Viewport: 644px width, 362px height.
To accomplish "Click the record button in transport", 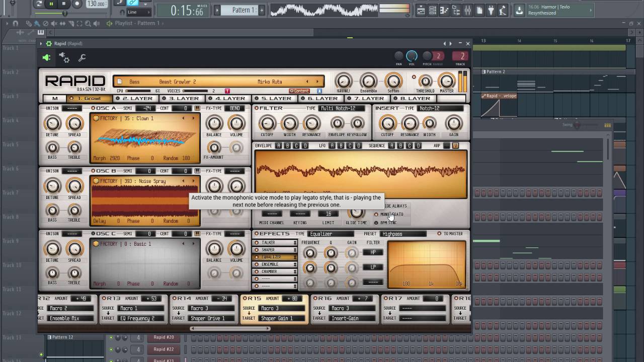I will tap(76, 4).
